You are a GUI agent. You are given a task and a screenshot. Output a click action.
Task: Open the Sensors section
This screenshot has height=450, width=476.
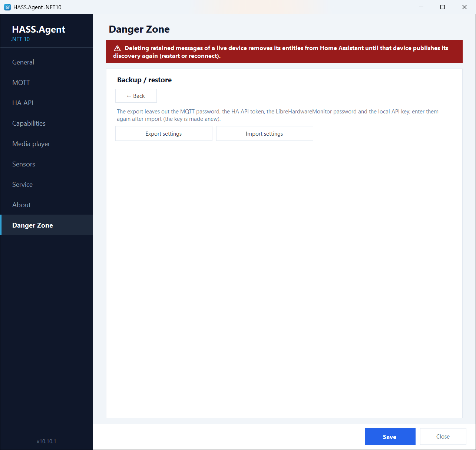[x=47, y=164]
